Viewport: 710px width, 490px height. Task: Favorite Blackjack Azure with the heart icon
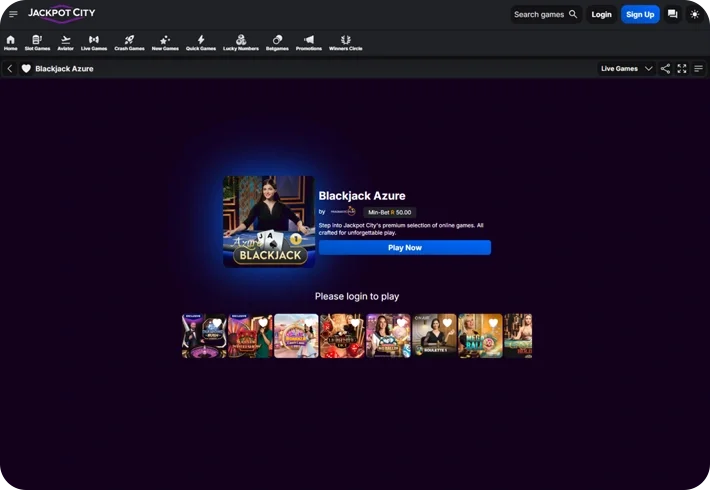pyautogui.click(x=26, y=69)
